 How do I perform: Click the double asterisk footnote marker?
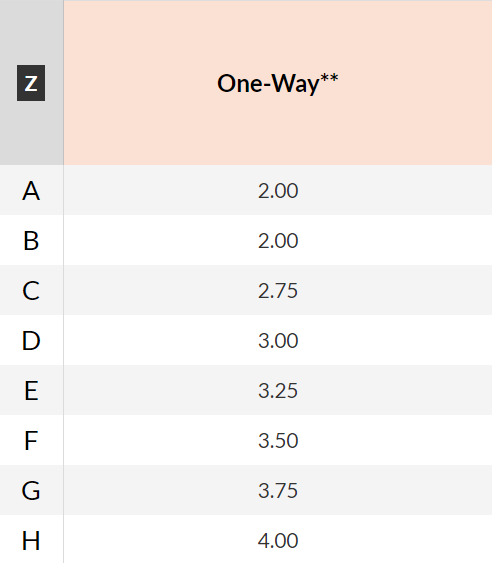point(329,78)
